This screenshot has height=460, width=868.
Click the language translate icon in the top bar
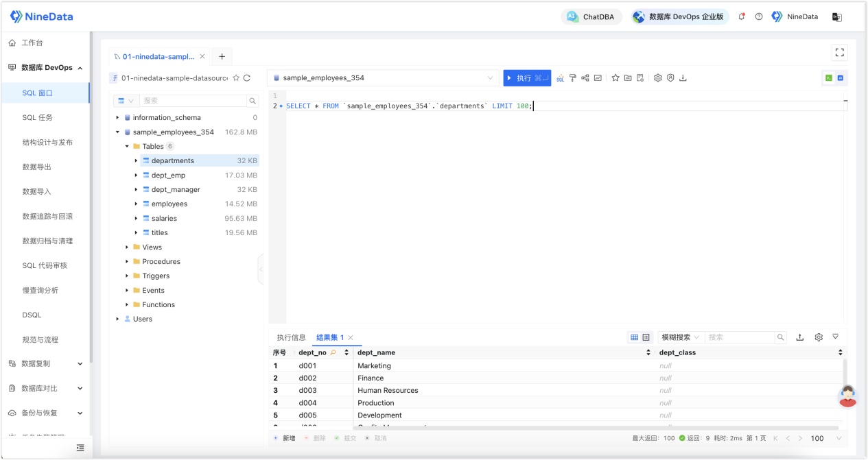836,16
